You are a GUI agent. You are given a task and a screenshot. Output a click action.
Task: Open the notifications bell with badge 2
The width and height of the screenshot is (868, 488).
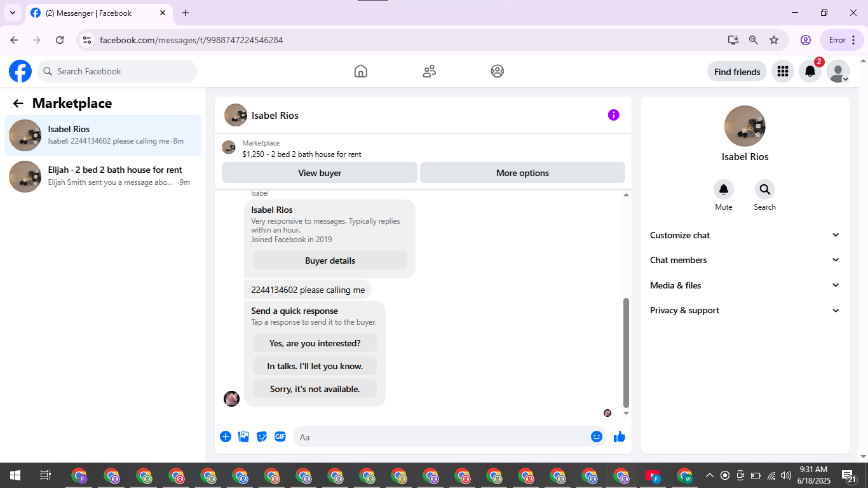coord(810,72)
